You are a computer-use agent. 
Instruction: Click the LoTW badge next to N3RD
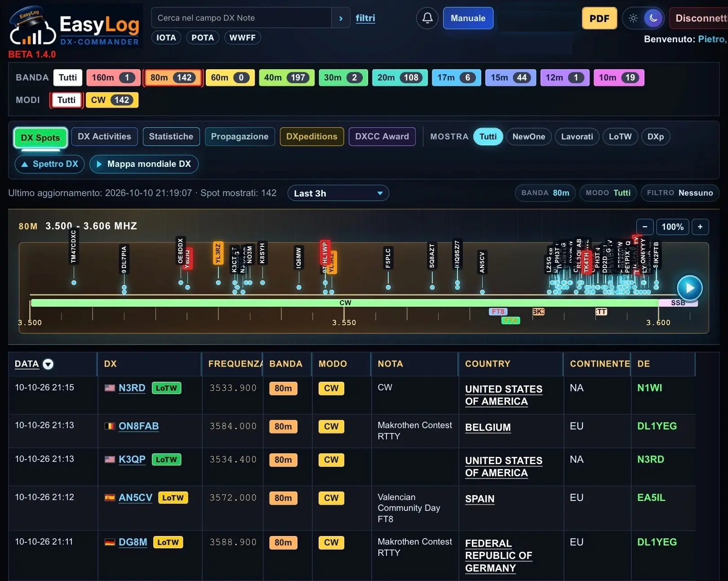pos(166,388)
